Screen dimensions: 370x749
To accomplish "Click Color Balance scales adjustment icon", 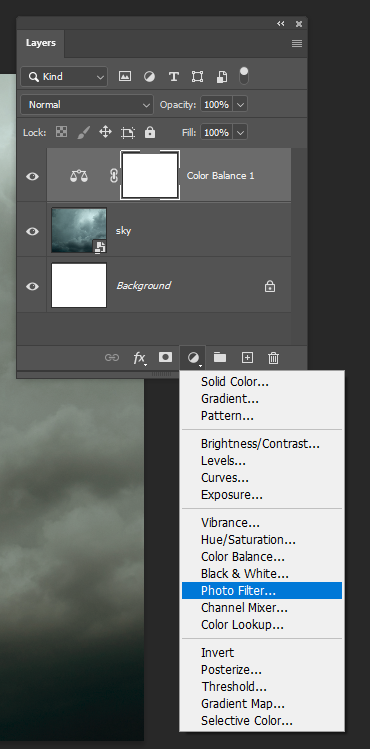I will click(x=79, y=176).
